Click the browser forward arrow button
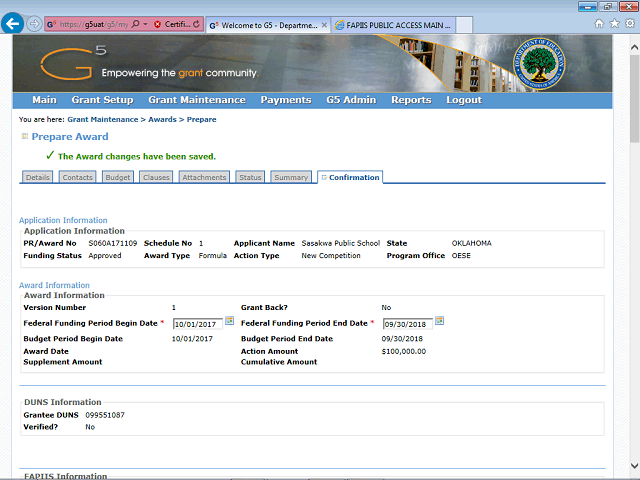The width and height of the screenshot is (640, 480). pos(34,24)
